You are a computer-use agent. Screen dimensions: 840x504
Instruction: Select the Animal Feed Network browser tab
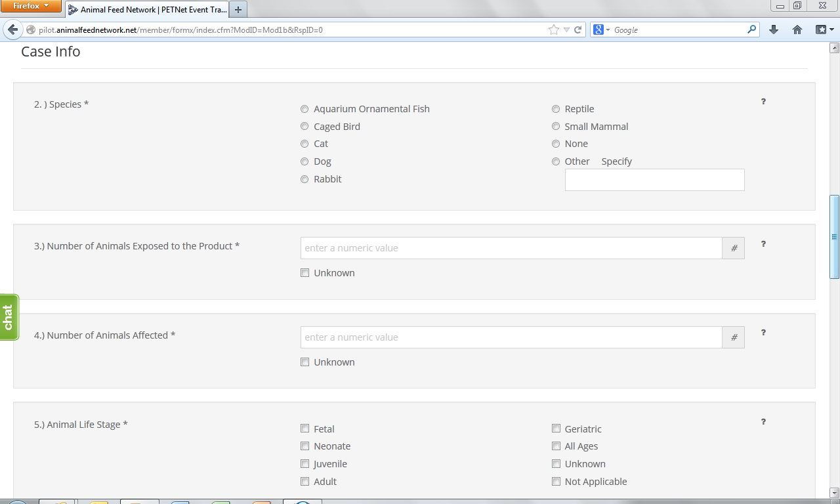[148, 10]
